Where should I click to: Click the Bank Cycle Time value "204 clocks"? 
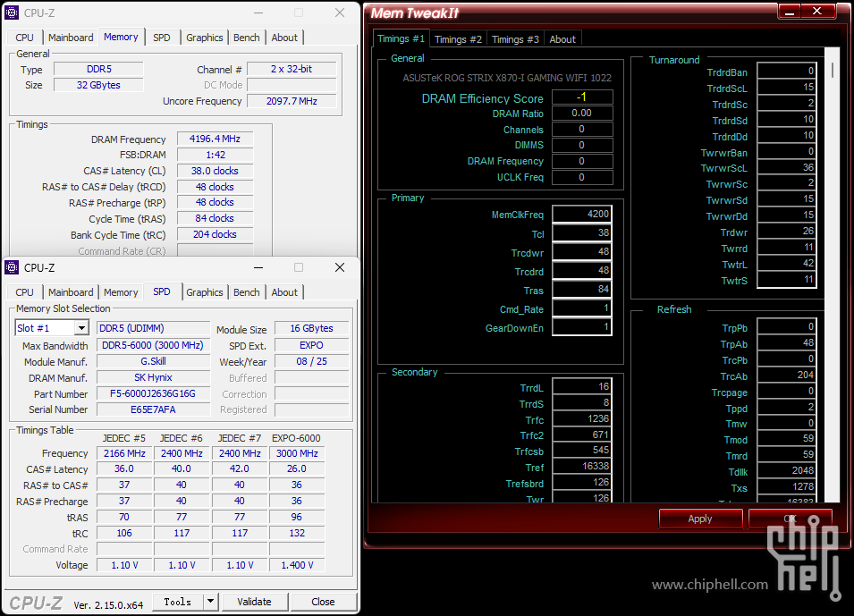pyautogui.click(x=215, y=235)
